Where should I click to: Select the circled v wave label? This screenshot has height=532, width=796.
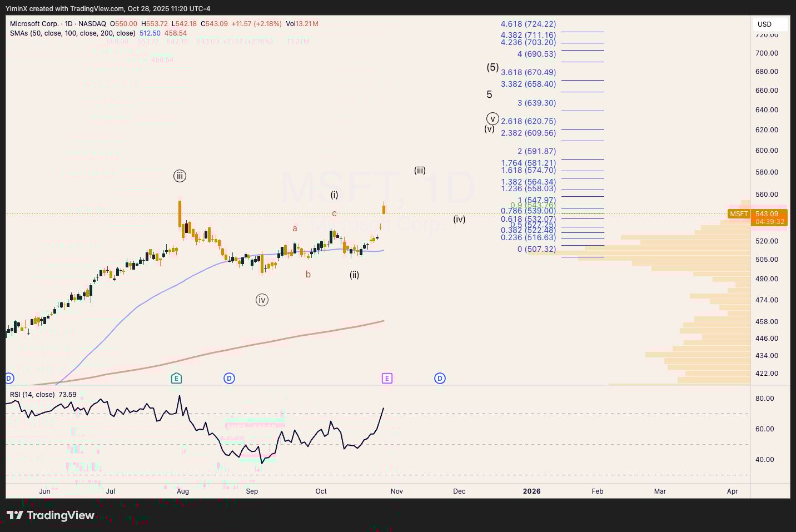point(492,118)
